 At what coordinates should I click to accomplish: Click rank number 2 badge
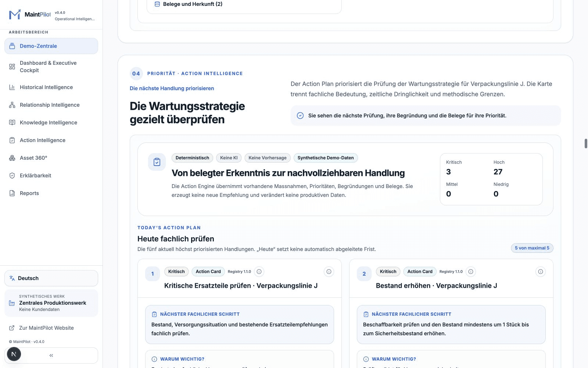coord(364,274)
